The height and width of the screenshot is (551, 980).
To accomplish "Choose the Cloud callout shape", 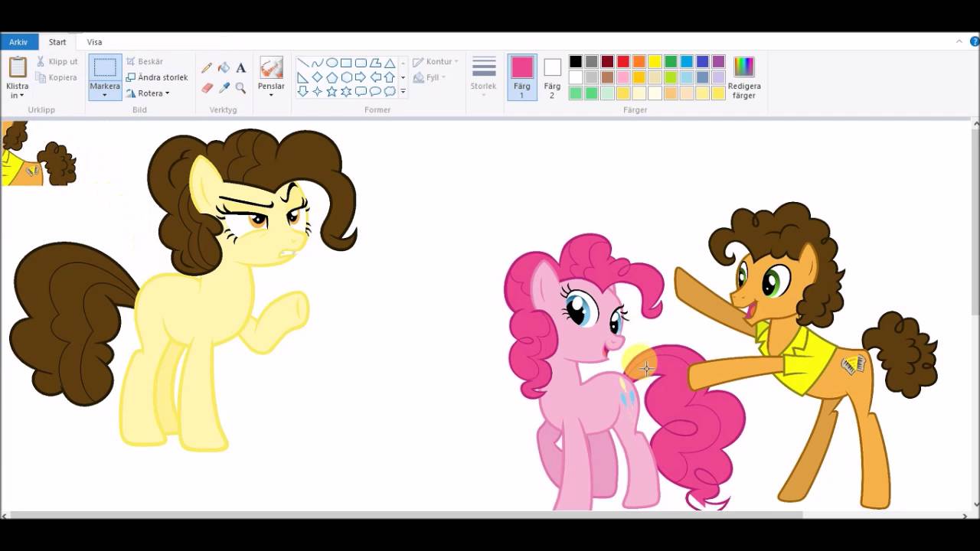I will tap(390, 91).
